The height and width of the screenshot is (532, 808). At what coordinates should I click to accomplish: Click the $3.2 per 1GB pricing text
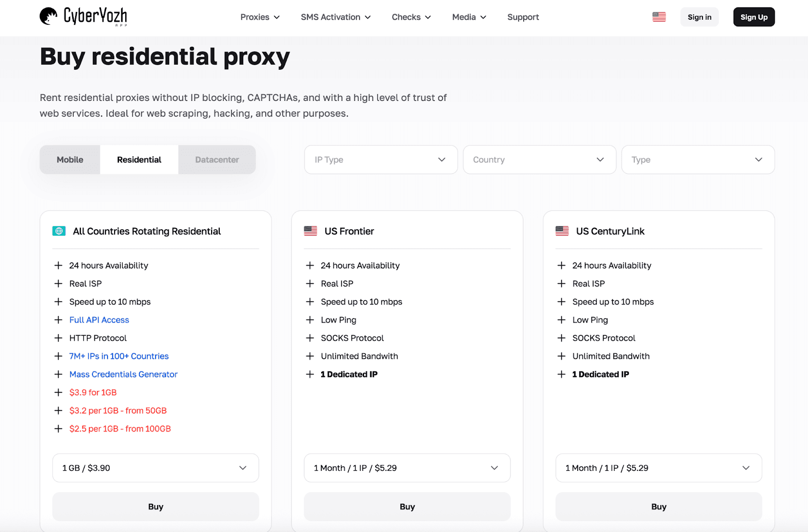coord(118,411)
